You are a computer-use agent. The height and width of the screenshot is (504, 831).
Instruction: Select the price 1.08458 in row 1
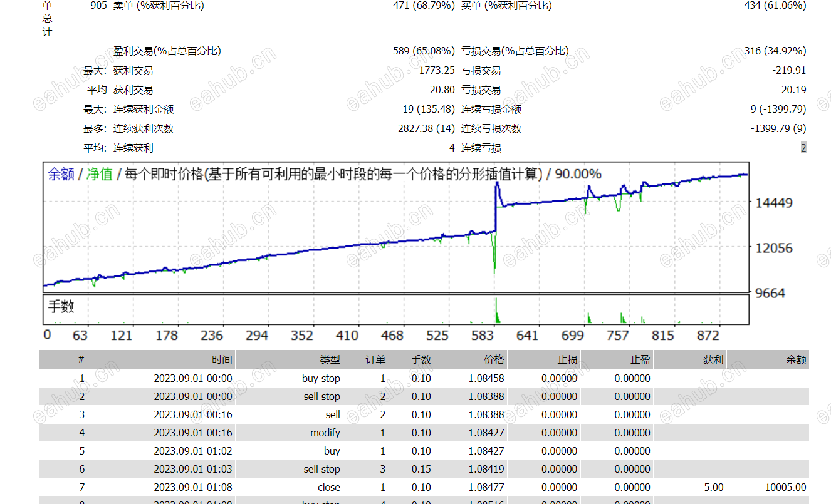tap(486, 378)
